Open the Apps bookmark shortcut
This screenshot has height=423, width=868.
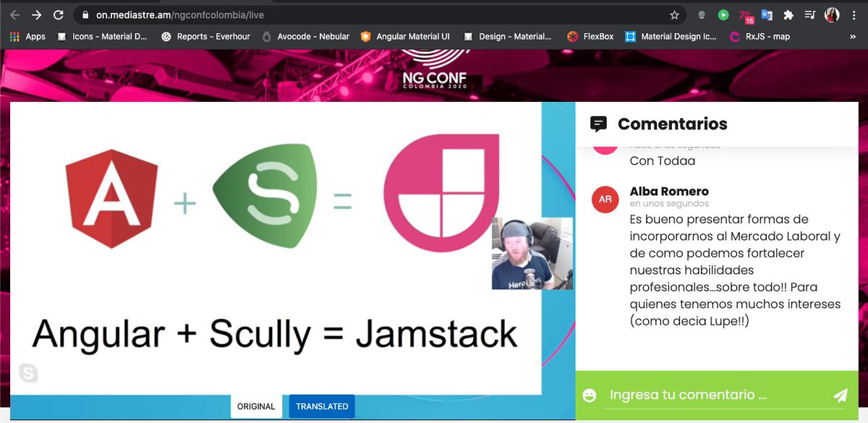click(27, 36)
